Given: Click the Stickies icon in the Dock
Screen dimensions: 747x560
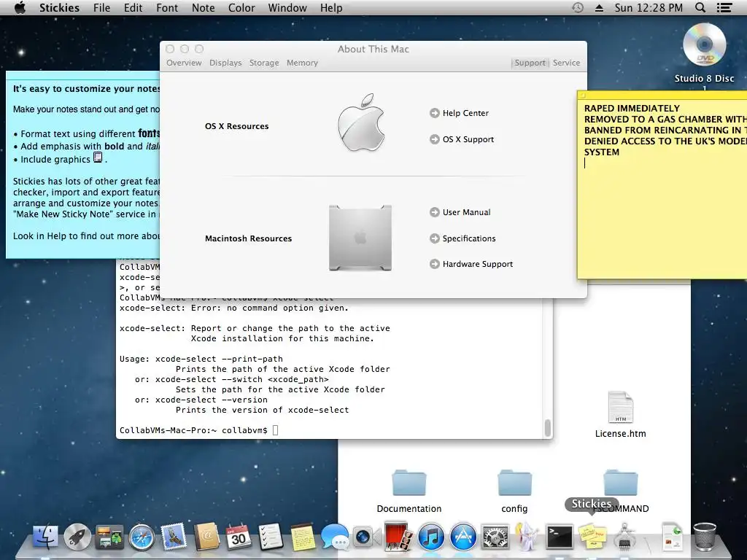Looking at the screenshot, I should 592,537.
